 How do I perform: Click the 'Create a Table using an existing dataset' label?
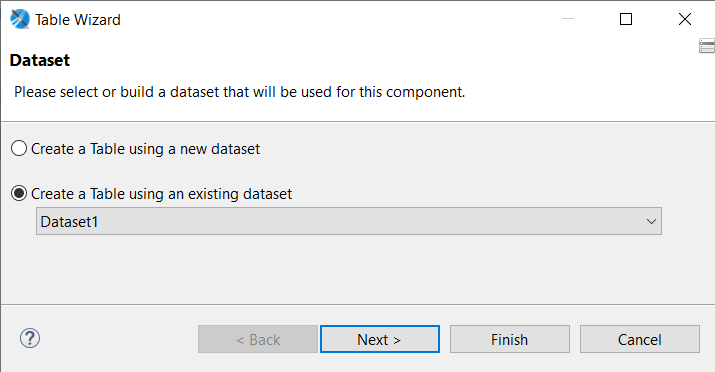161,194
